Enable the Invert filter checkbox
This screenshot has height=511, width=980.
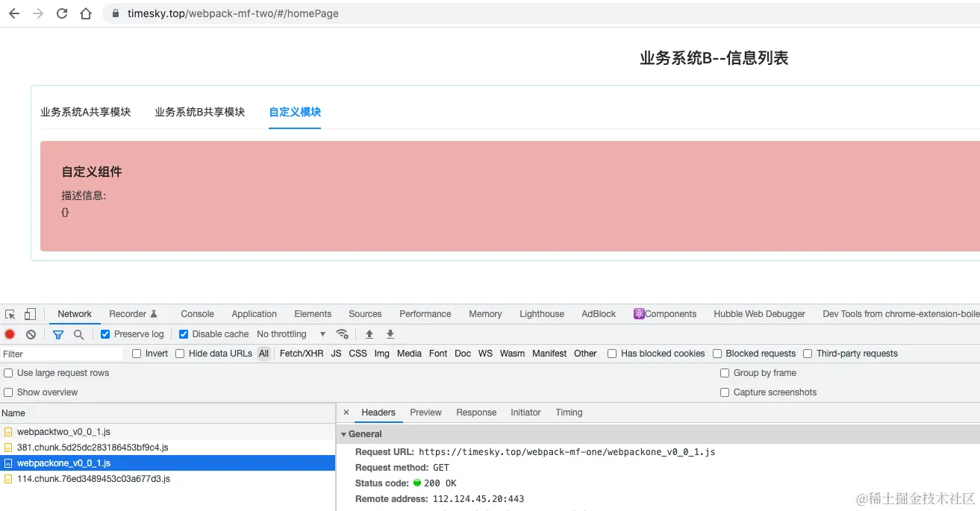tap(137, 354)
